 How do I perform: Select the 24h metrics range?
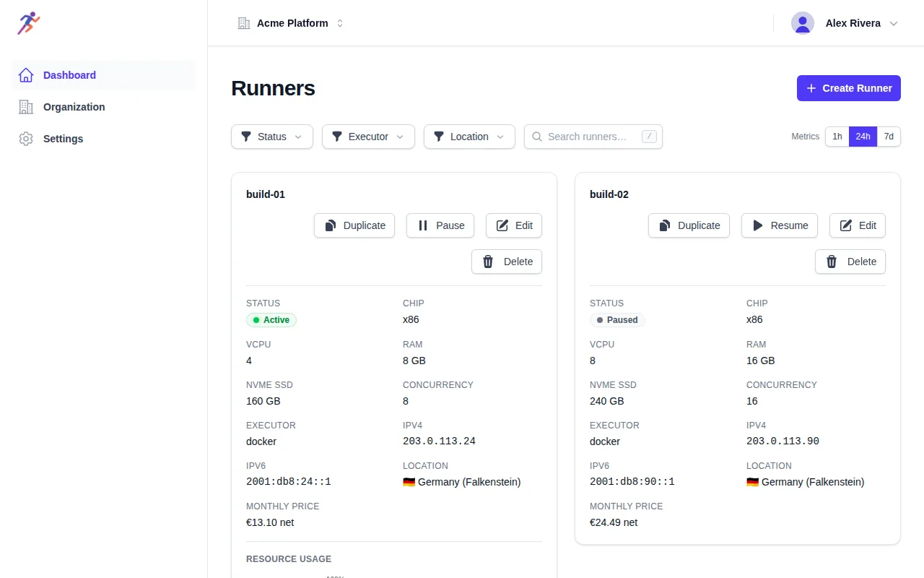pos(863,137)
